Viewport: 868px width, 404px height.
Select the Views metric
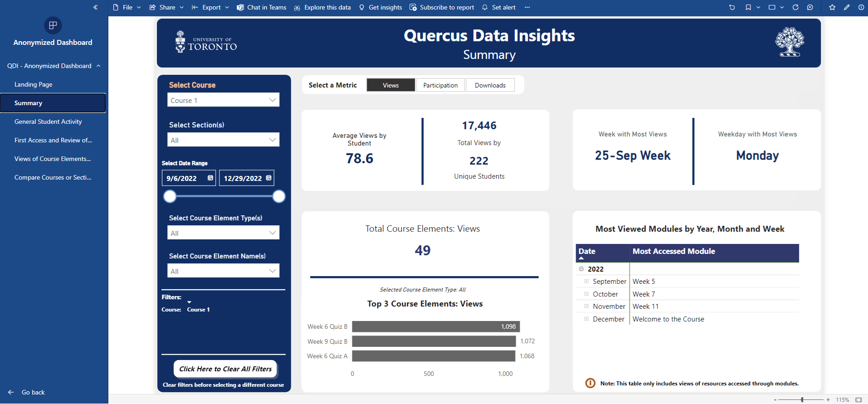[391, 85]
